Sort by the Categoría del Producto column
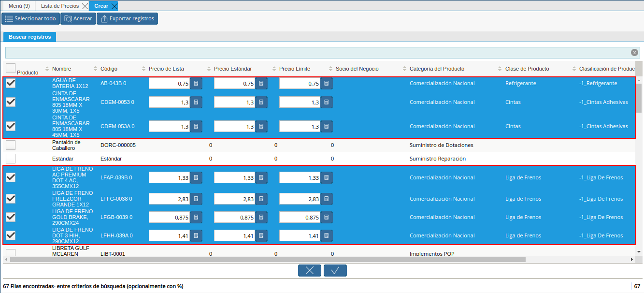 coord(437,69)
